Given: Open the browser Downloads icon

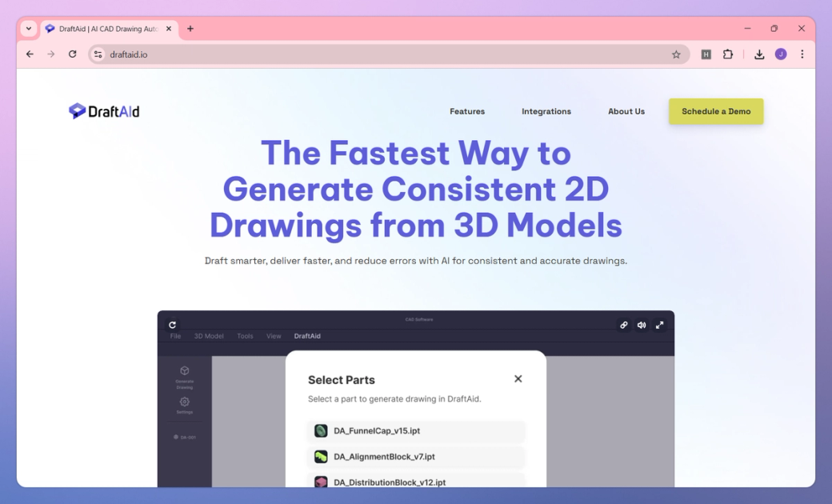Looking at the screenshot, I should pos(758,54).
